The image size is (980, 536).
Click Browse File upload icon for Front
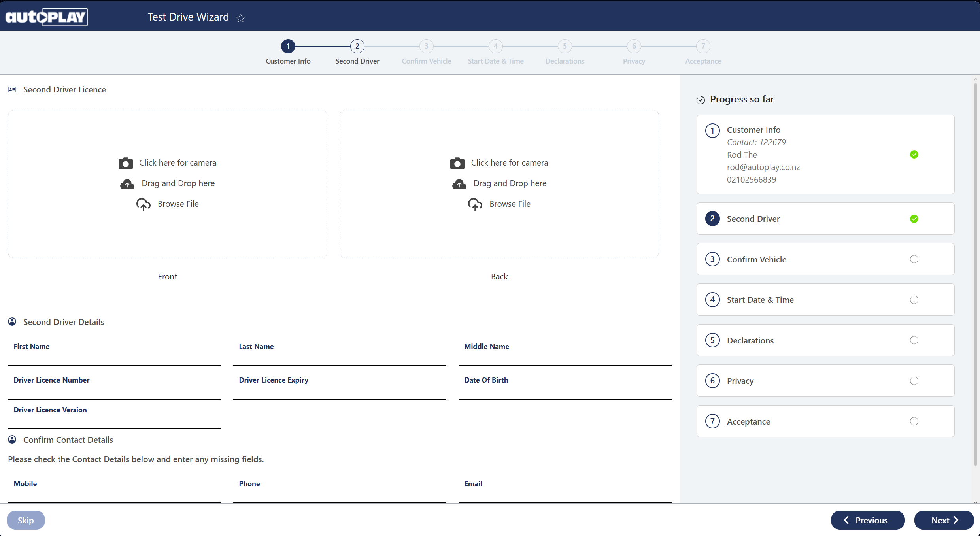tap(143, 204)
